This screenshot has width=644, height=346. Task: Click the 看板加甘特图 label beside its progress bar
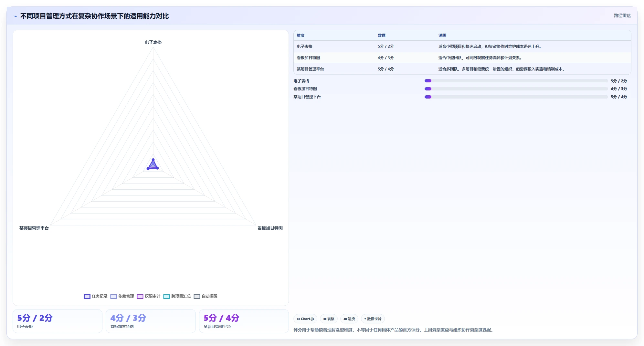(x=305, y=89)
